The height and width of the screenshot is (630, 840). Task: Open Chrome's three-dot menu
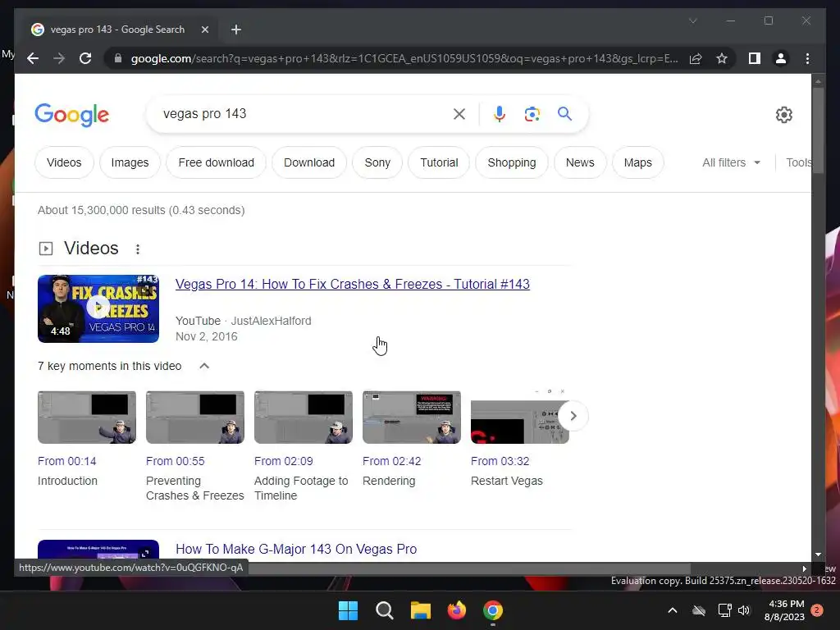pyautogui.click(x=807, y=58)
